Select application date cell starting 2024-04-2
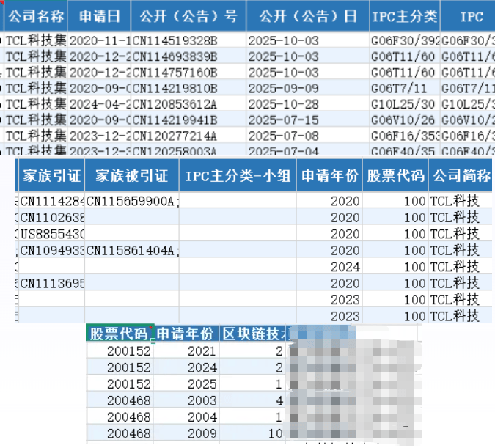Screen dimensions: 495x448 coord(99,104)
